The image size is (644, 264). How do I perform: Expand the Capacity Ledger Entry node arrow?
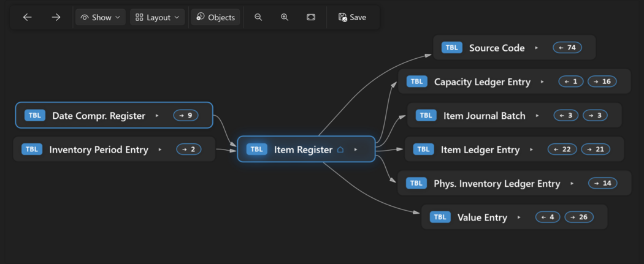(542, 82)
